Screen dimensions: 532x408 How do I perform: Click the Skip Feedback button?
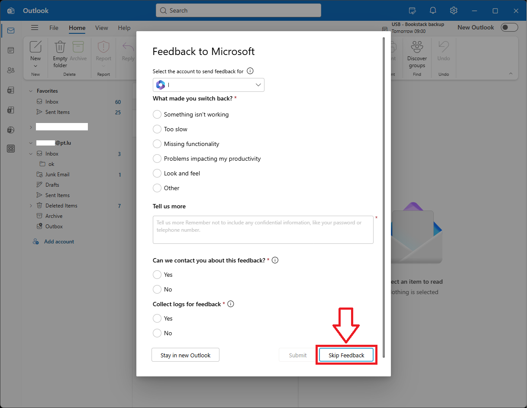click(346, 355)
